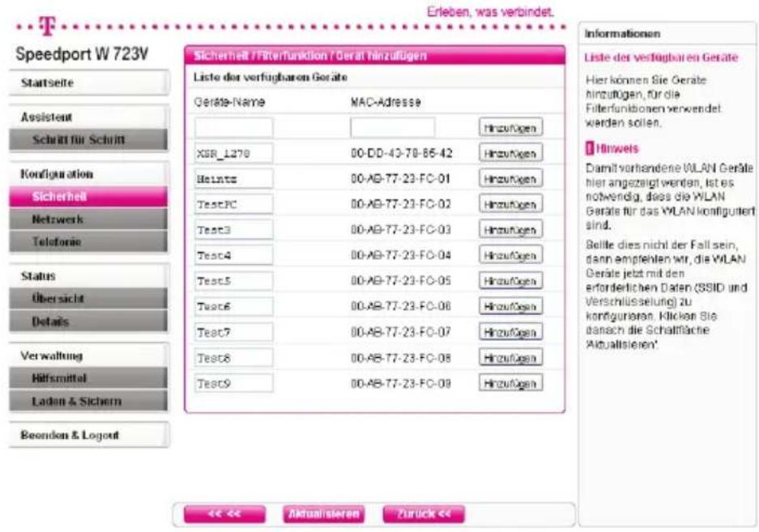The image size is (759, 532).
Task: Click the Geräte-Name column header
Action: pos(229,102)
